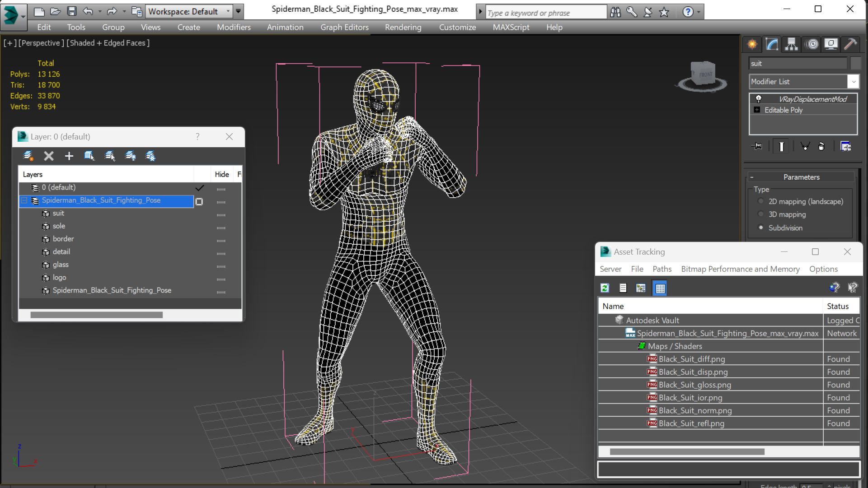868x488 pixels.
Task: Expand the Editable Poly plus sign
Action: 757,110
